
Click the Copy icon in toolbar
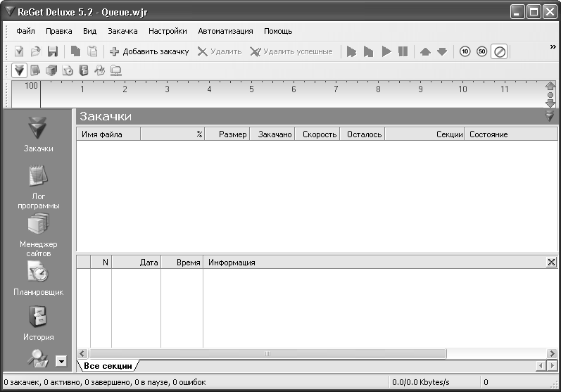click(x=75, y=52)
